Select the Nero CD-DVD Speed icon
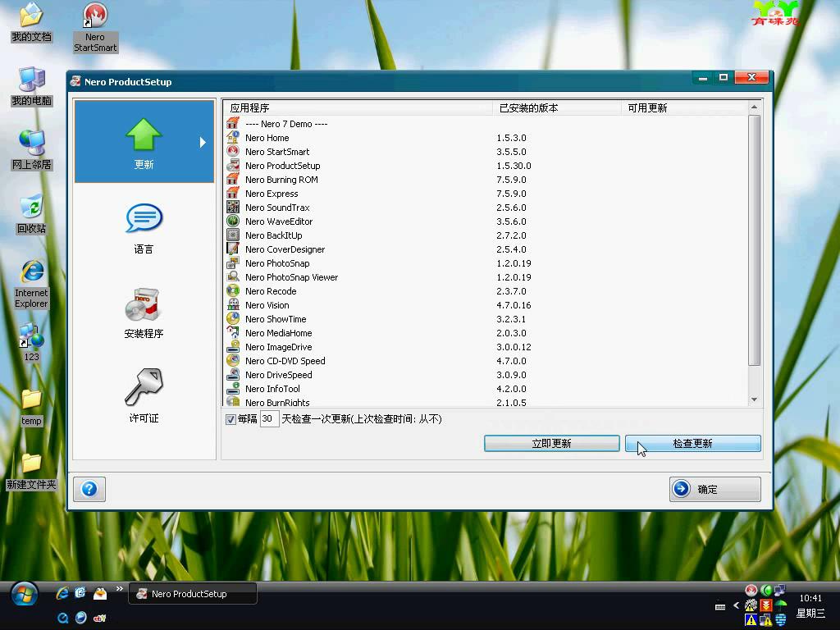The image size is (840, 630). [x=232, y=361]
